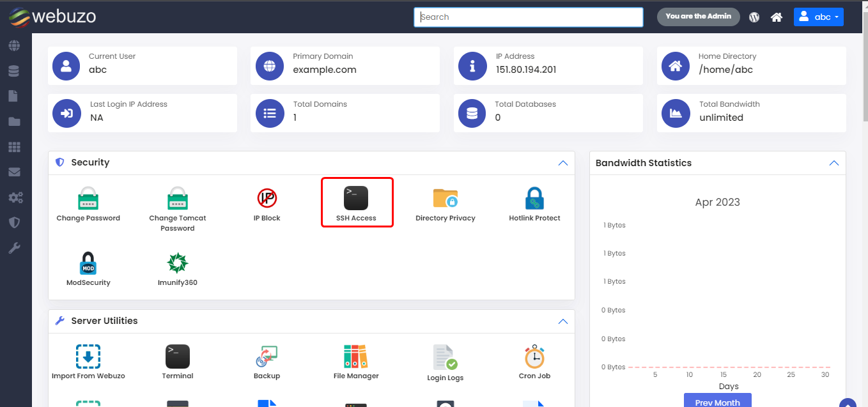Click the WordPress icon in header
Viewport: 868px width, 407px height.
point(754,17)
